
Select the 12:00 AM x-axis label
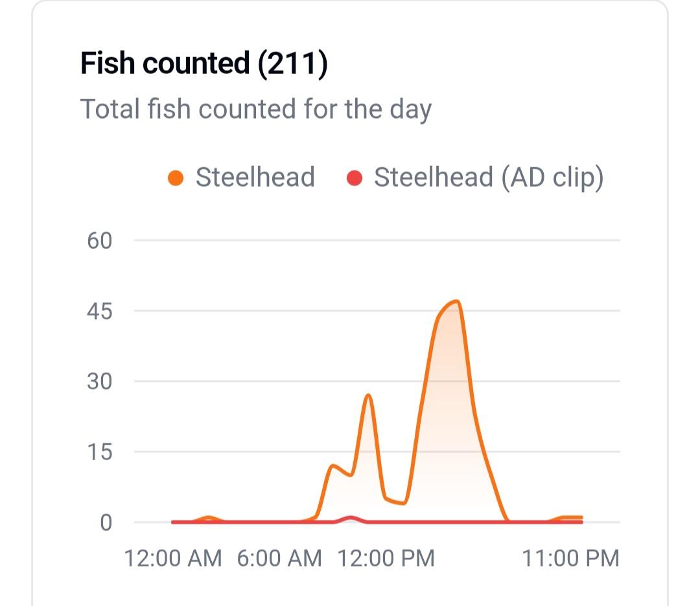[172, 558]
